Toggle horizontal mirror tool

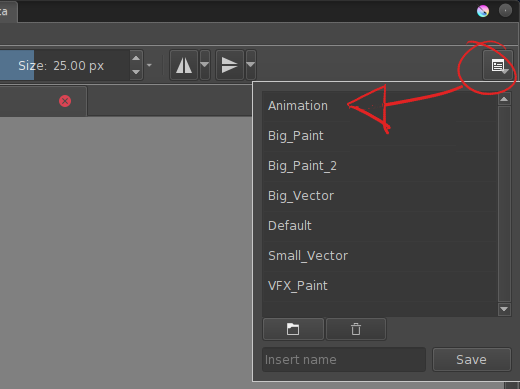pyautogui.click(x=184, y=65)
